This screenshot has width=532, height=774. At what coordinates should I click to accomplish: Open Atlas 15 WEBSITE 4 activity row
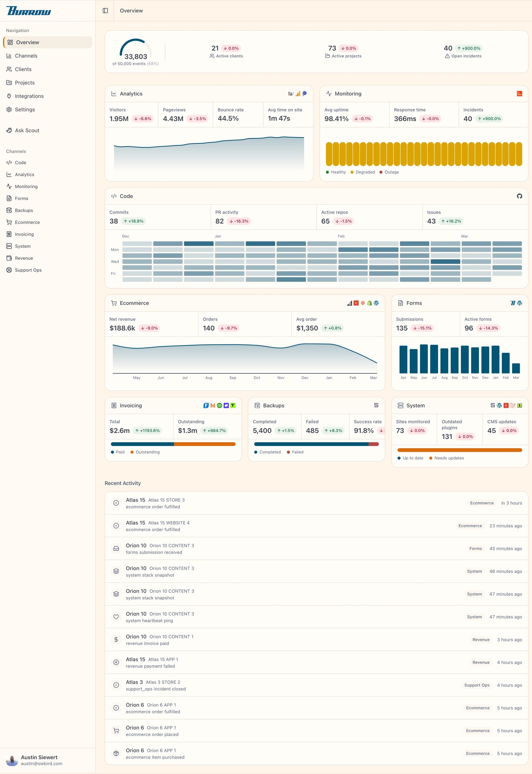point(317,526)
